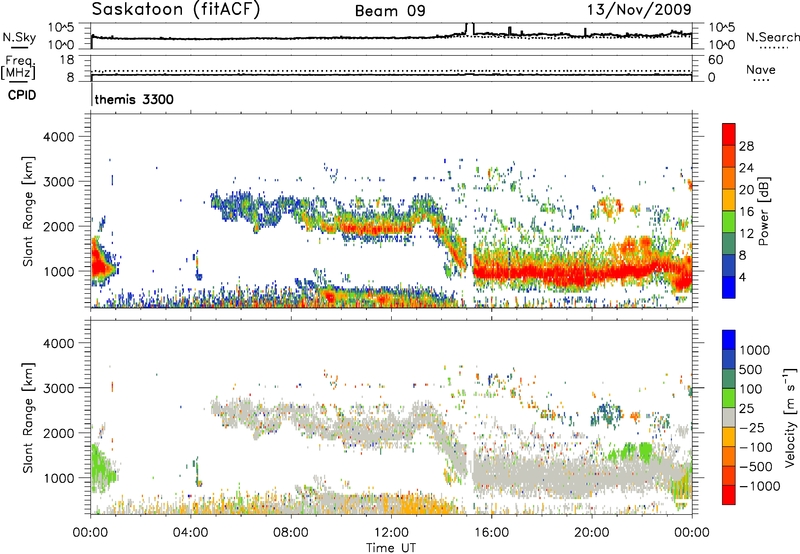Click the power colorbar value 8
This screenshot has width=800, height=554.
point(742,255)
